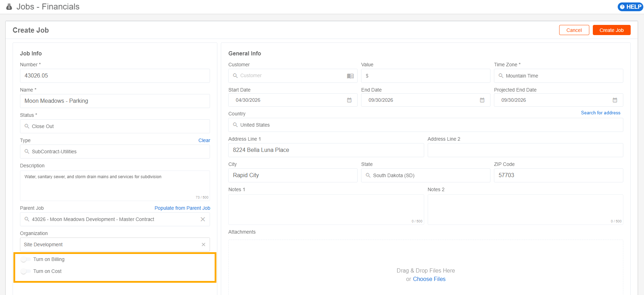Screen dimensions: 644x295
Task: Open the customer address book icon
Action: (x=350, y=76)
